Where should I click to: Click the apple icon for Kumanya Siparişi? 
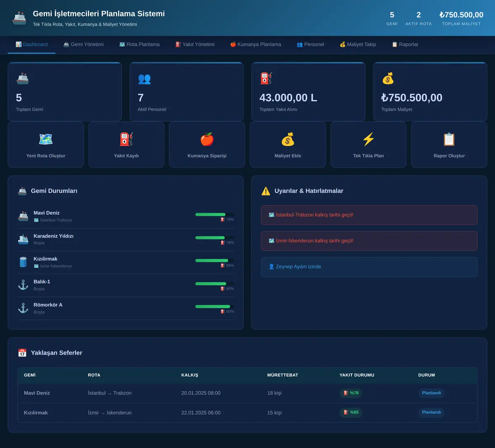(x=207, y=139)
